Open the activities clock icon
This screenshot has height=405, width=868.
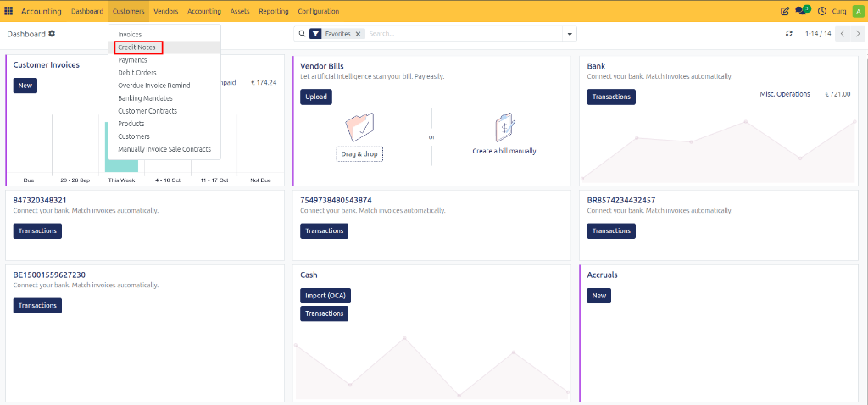(822, 11)
